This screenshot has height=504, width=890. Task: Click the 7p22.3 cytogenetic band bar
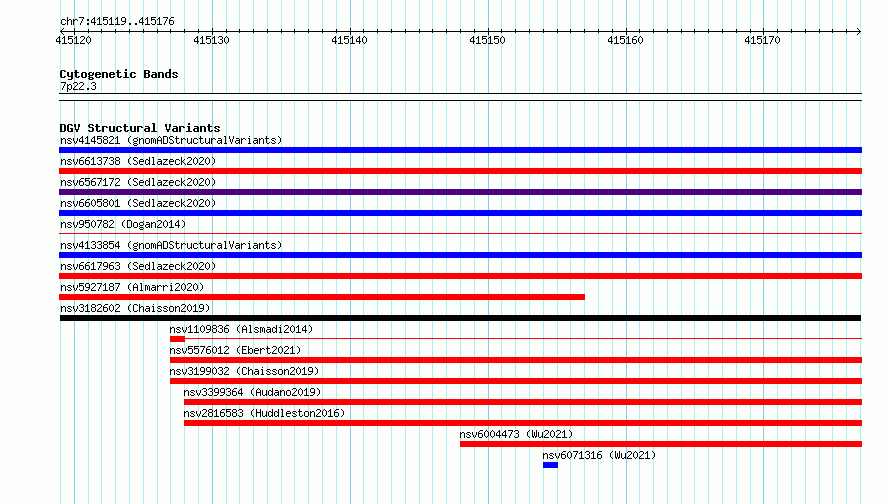(x=460, y=97)
